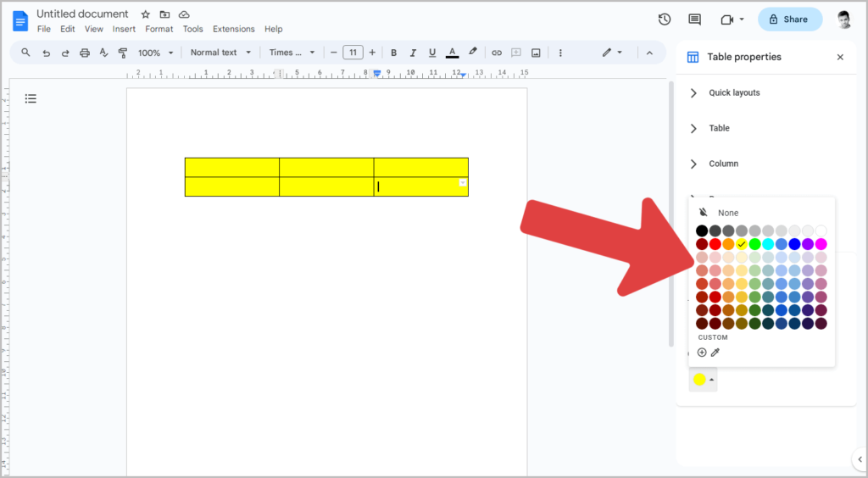Viewport: 868px width, 478px height.
Task: Open the account profile picture
Action: 843,19
